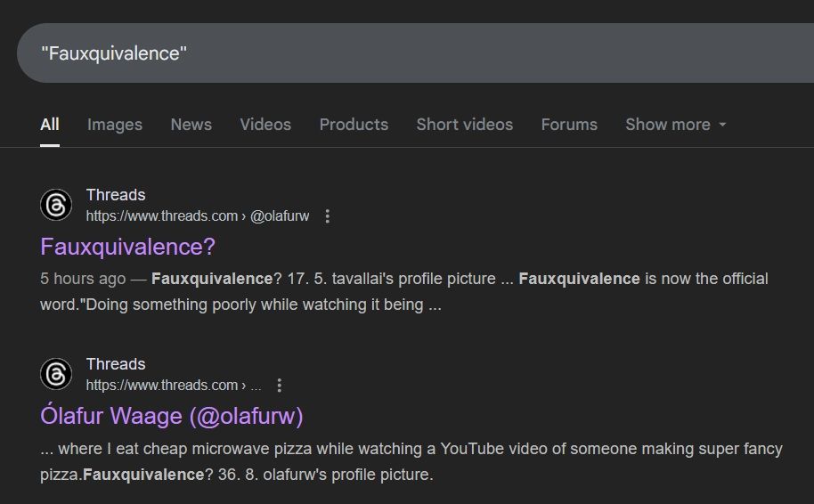Click the "5 hours ago" timestamp text

point(83,279)
